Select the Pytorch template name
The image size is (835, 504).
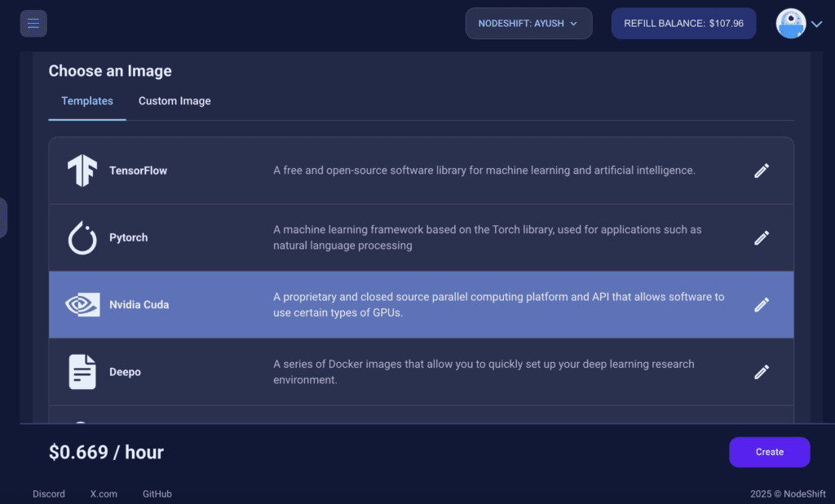[128, 237]
